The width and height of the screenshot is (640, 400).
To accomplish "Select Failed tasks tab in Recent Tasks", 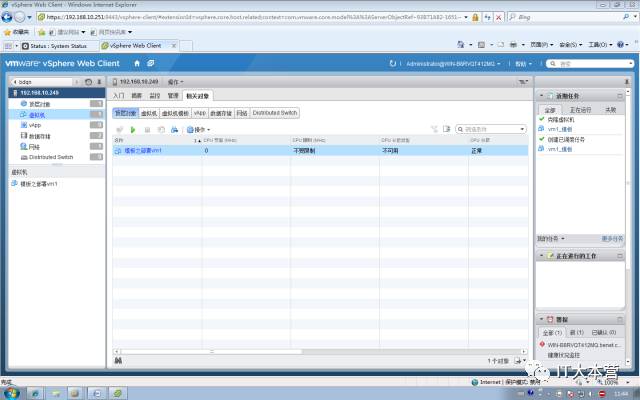I will (611, 110).
